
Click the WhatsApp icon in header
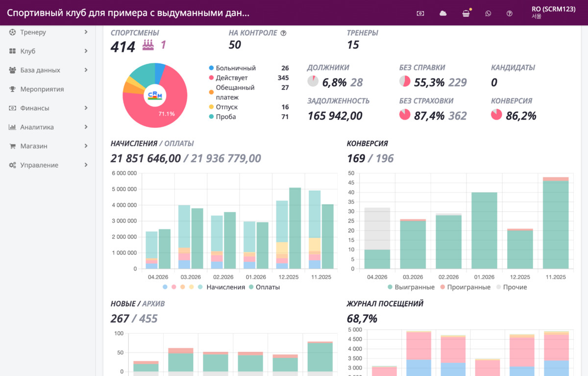[488, 13]
